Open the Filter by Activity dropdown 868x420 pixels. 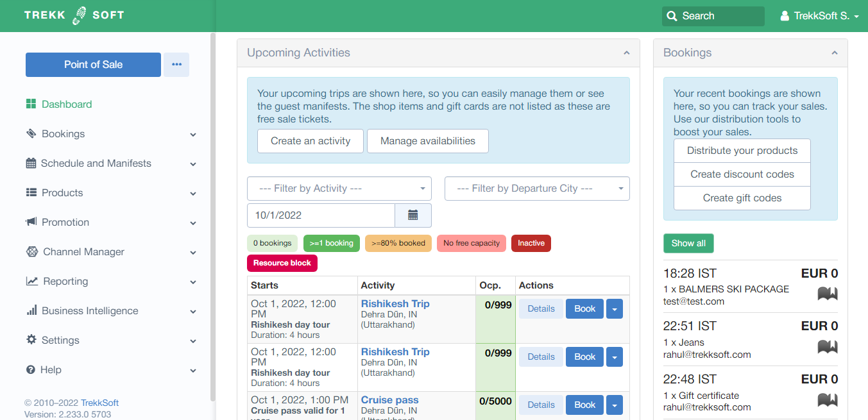[x=339, y=189]
